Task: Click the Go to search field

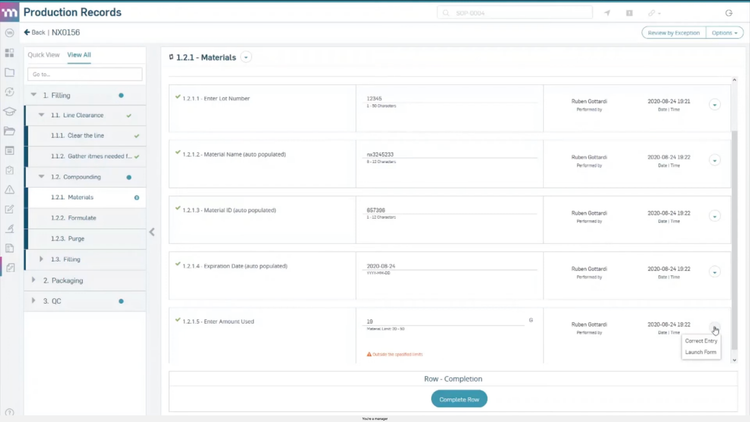Action: [x=85, y=74]
